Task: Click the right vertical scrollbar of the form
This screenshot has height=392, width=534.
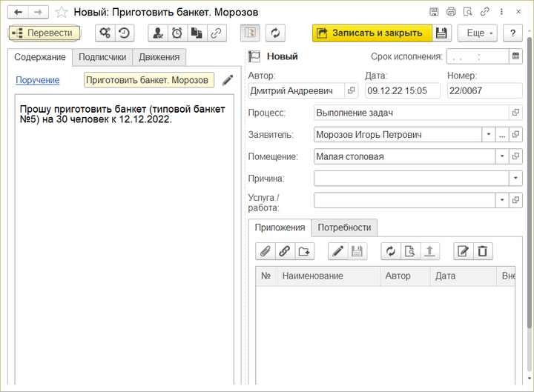Action: (x=530, y=183)
